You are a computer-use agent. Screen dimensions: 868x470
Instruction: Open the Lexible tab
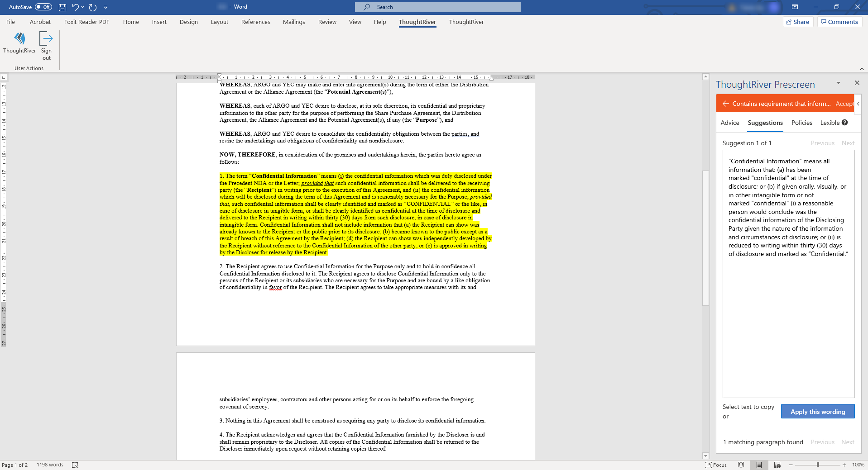click(x=830, y=123)
